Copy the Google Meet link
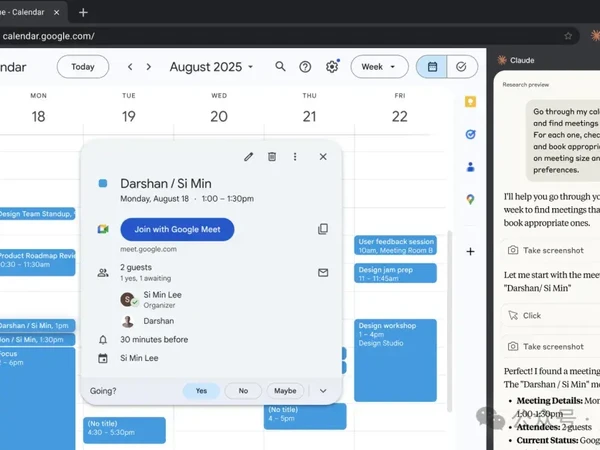The image size is (600, 450). [x=323, y=229]
